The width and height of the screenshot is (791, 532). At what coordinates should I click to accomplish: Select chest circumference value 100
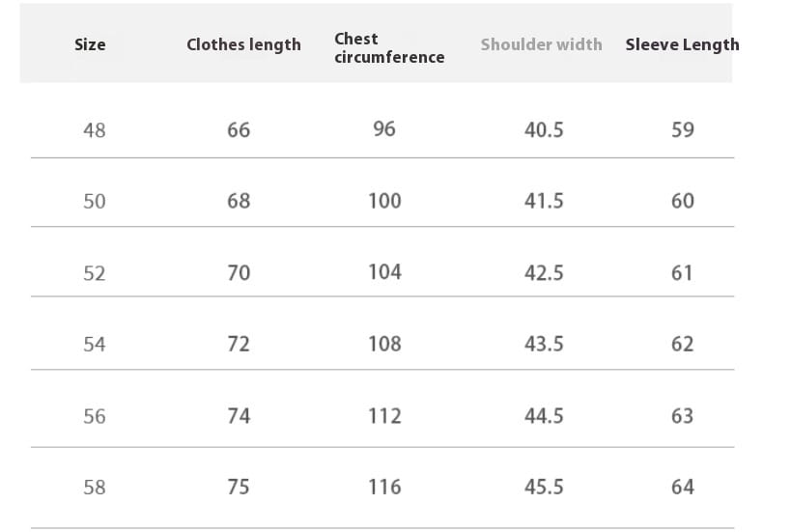click(384, 201)
